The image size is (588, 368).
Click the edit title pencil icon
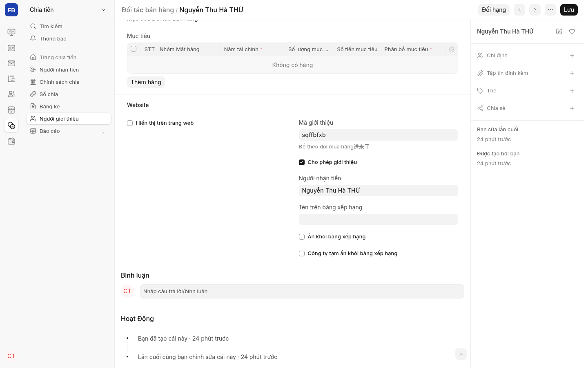click(x=559, y=31)
